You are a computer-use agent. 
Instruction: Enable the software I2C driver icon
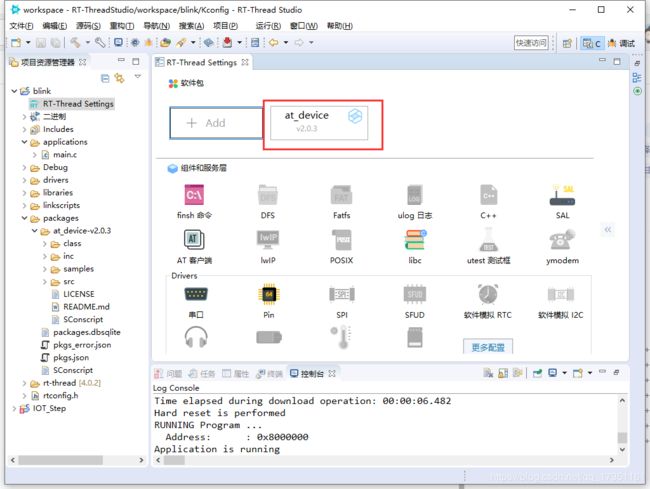coord(560,294)
